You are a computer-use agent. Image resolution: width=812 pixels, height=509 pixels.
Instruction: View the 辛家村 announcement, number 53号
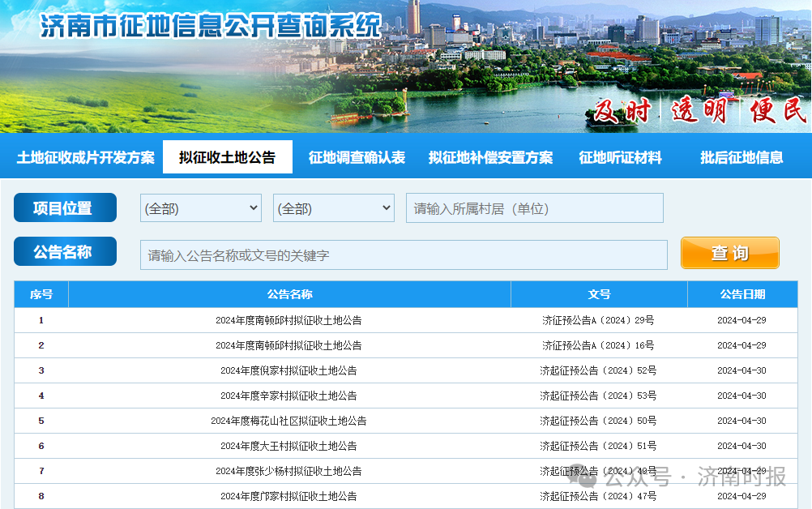[x=288, y=396]
